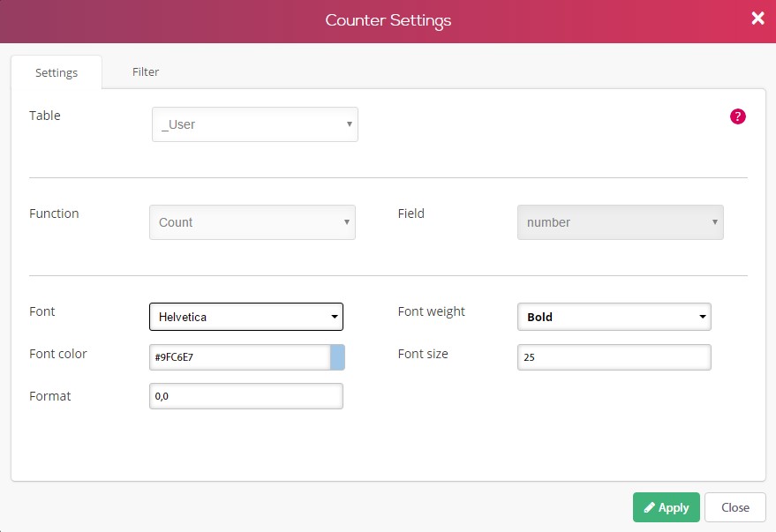Click the Font weight dropdown arrow
776x532 pixels.
point(704,317)
